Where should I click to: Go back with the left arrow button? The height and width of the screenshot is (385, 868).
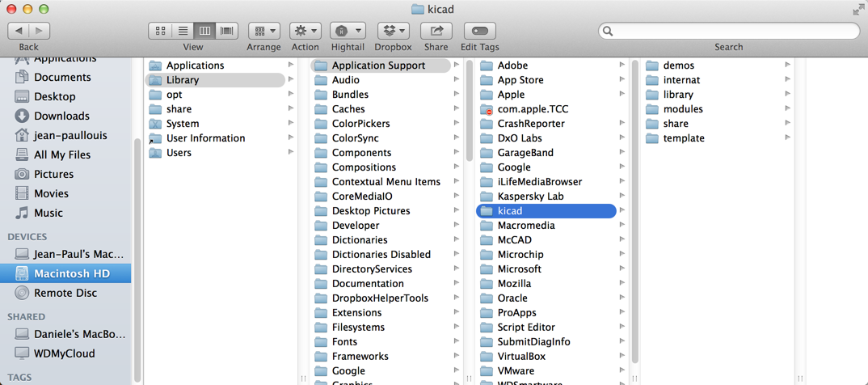tap(19, 31)
